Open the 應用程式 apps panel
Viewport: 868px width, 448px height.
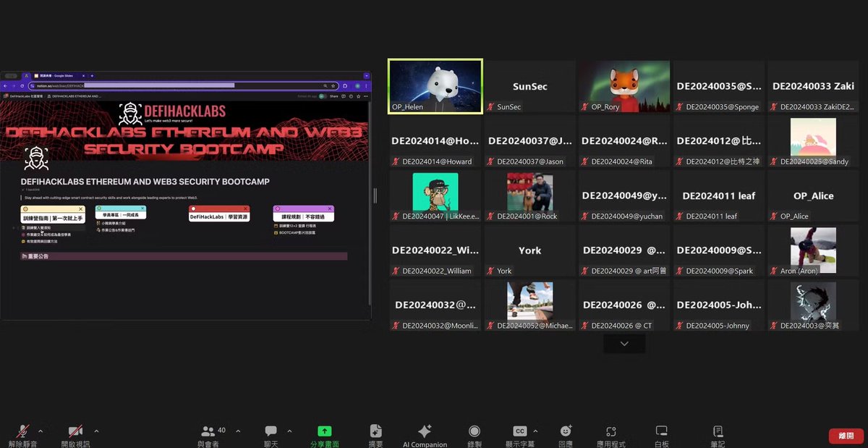pyautogui.click(x=611, y=436)
